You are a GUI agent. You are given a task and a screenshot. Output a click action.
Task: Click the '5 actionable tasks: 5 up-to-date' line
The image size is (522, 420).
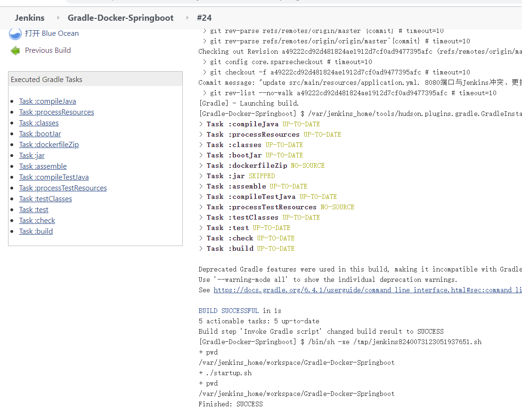(259, 321)
